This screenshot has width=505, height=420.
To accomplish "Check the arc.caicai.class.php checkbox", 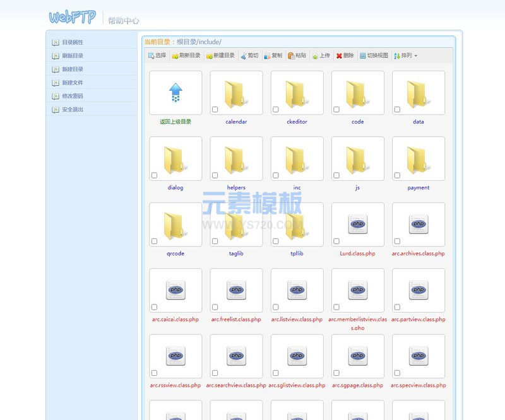I will tap(154, 307).
